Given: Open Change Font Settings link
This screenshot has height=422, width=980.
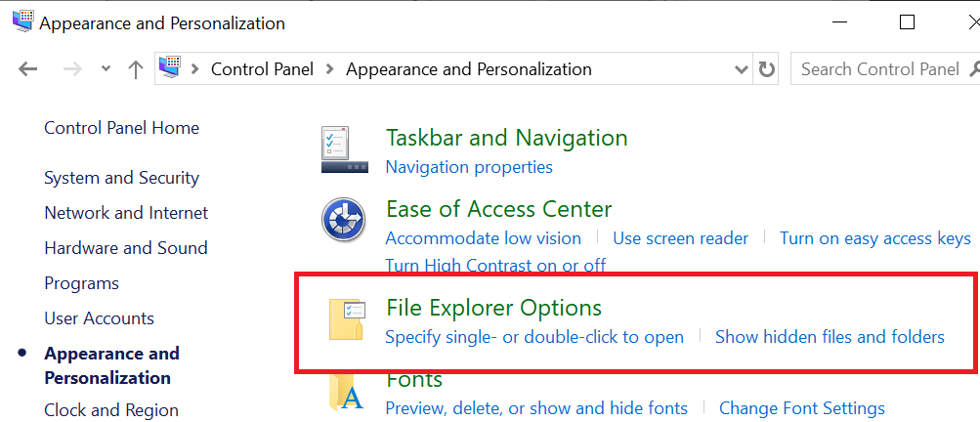Looking at the screenshot, I should tap(801, 408).
